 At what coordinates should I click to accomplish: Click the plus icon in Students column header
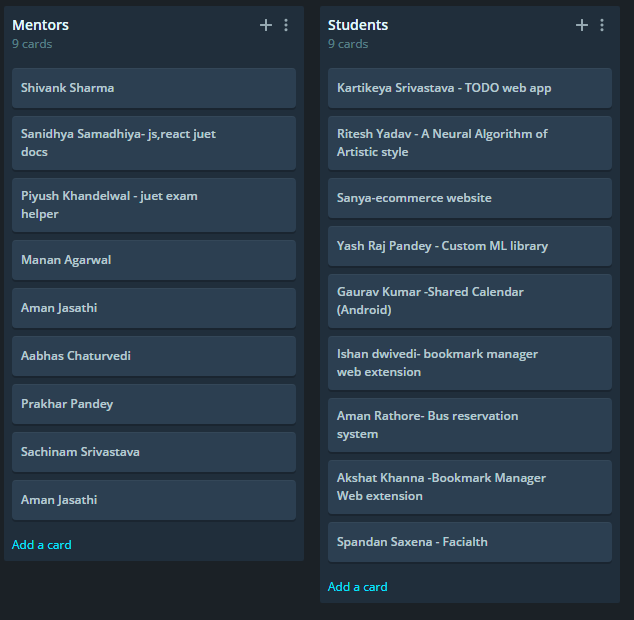[x=582, y=25]
